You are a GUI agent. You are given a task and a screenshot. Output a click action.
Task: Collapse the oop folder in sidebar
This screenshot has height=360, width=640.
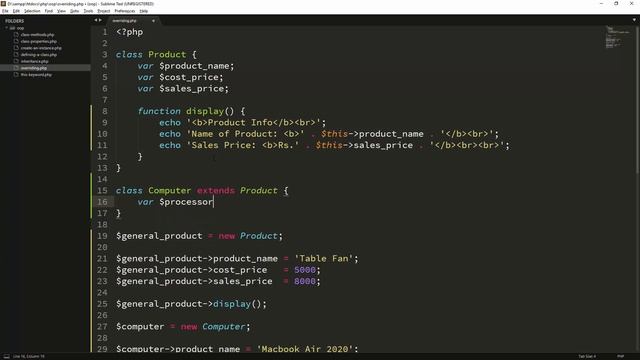(7, 28)
